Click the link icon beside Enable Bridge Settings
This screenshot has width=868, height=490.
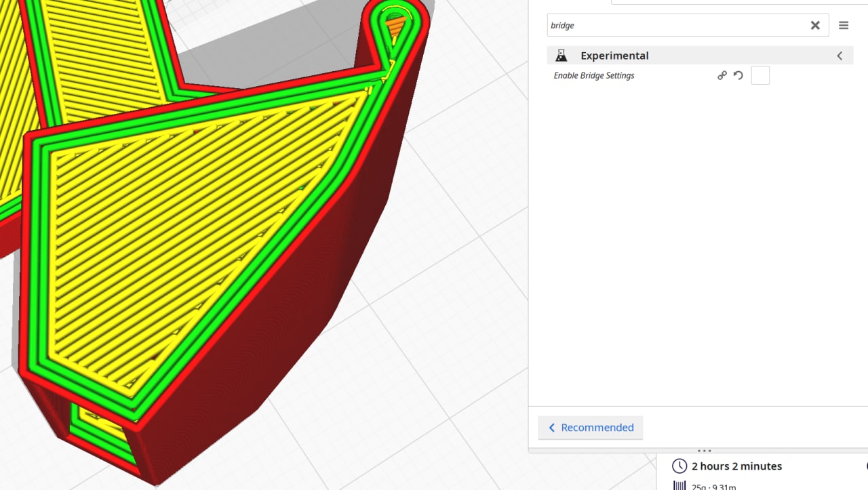click(722, 75)
